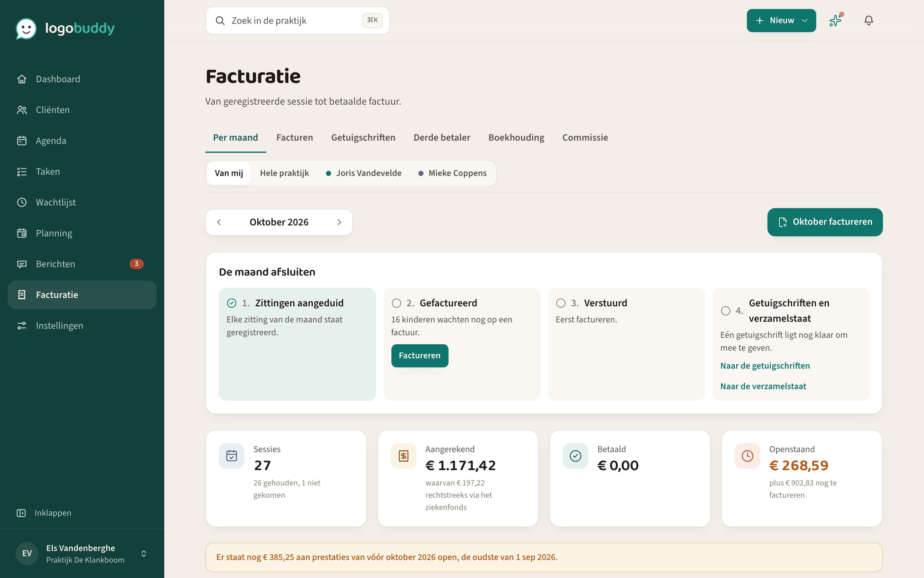The width and height of the screenshot is (924, 578).
Task: Click the Verstuurd step circle
Action: click(x=561, y=303)
